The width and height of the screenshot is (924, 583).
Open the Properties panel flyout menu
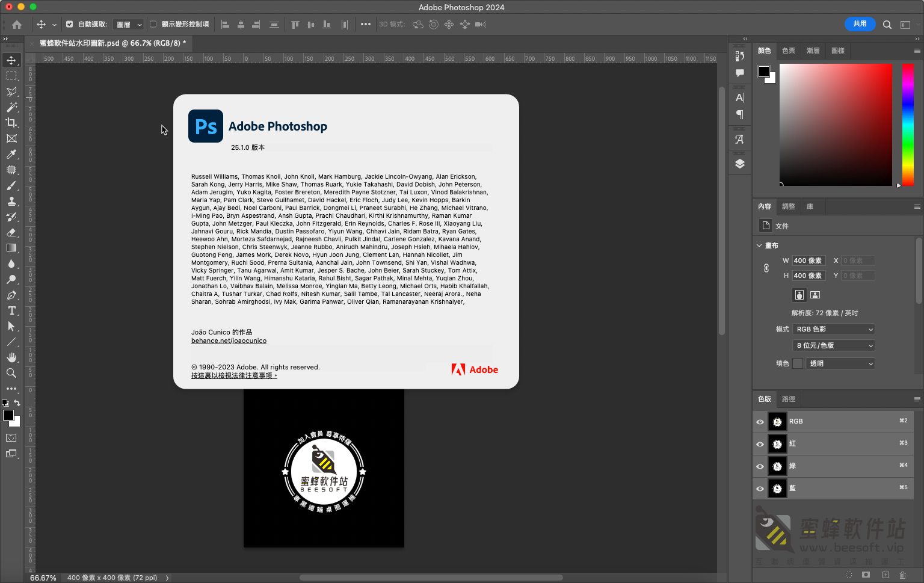pyautogui.click(x=917, y=206)
